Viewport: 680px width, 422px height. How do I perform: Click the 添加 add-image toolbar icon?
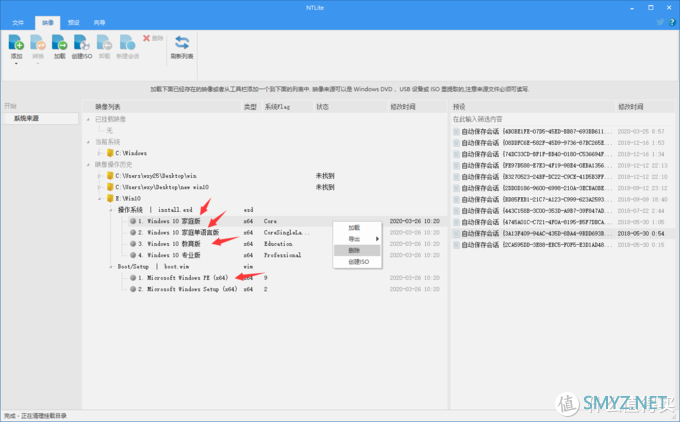pos(16,43)
